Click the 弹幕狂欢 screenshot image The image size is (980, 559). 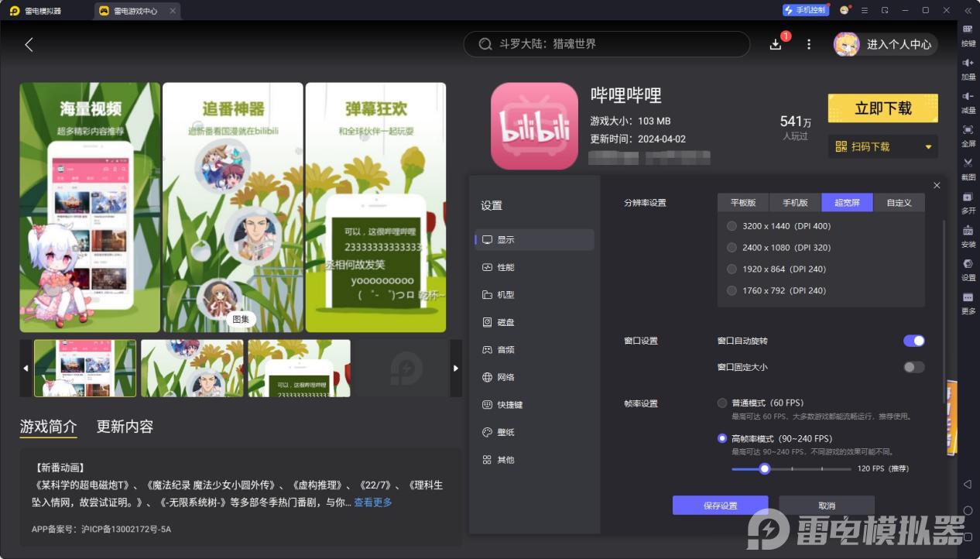coord(375,207)
